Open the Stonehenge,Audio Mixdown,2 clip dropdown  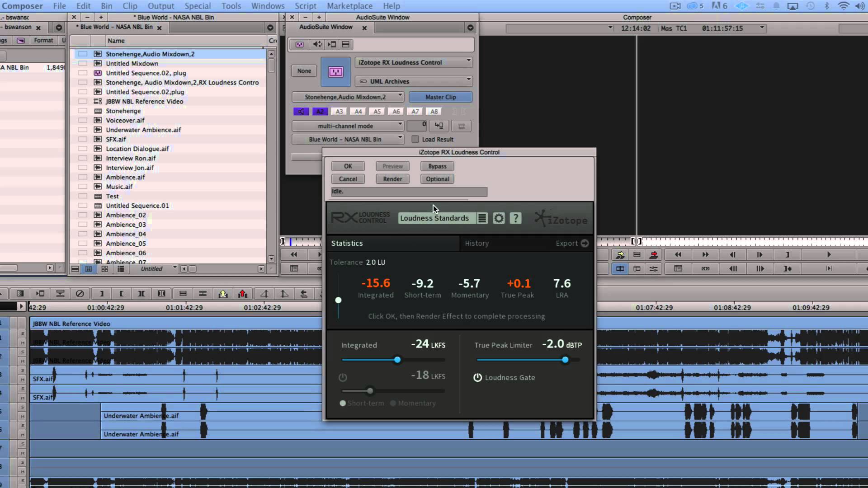[x=348, y=97]
